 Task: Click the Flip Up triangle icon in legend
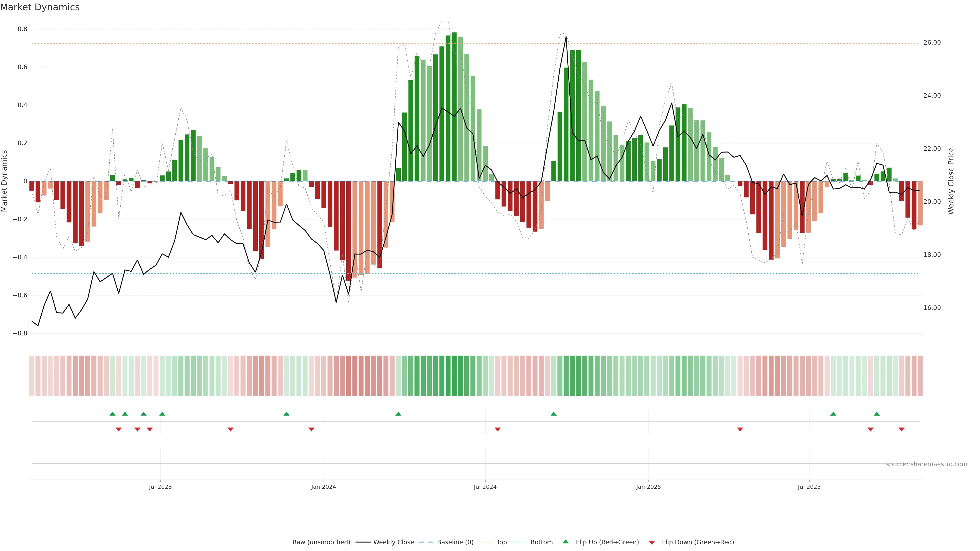[x=566, y=542]
